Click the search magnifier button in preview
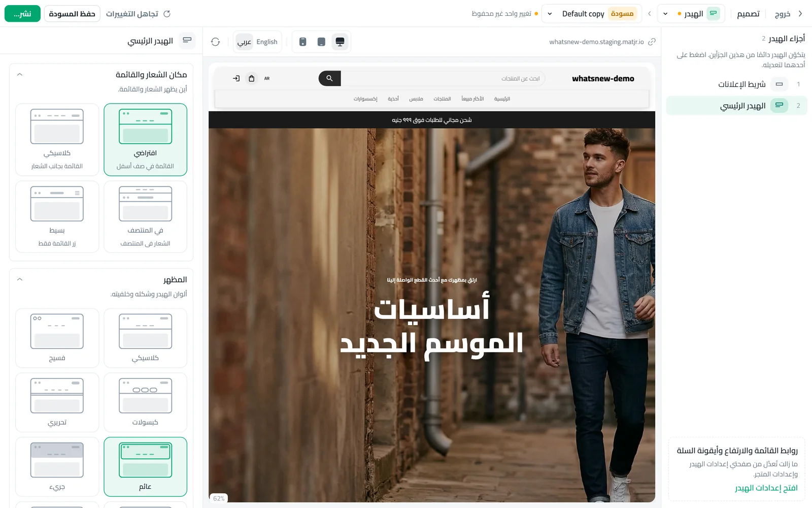 pyautogui.click(x=329, y=78)
